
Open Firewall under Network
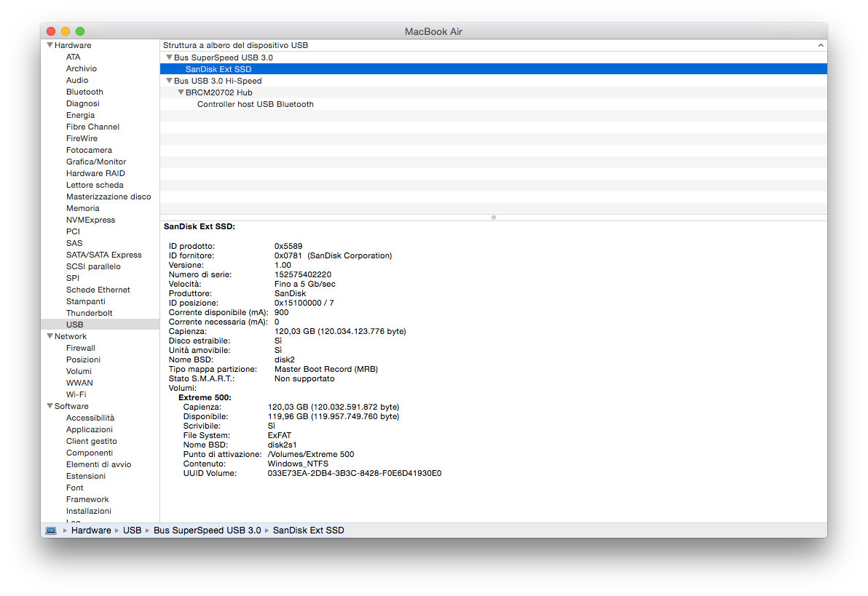tap(81, 348)
